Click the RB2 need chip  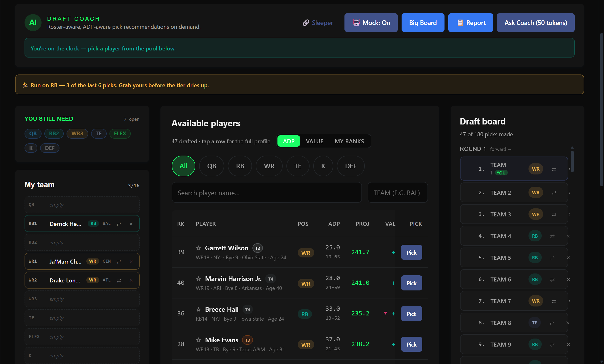click(x=54, y=133)
